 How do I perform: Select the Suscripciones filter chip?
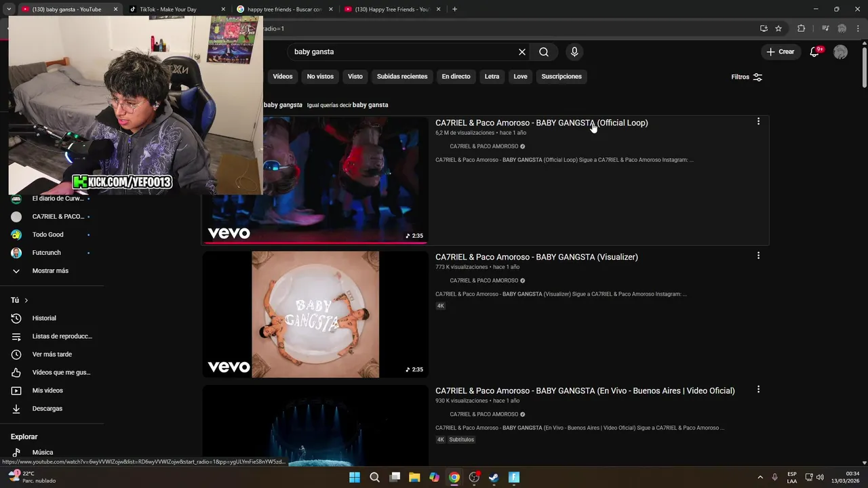561,77
